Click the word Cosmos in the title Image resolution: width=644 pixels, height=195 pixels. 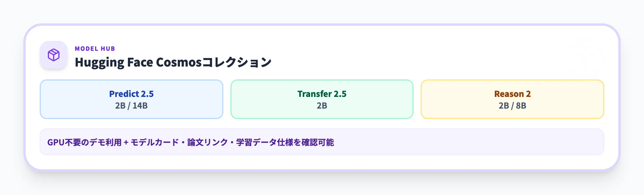point(179,62)
